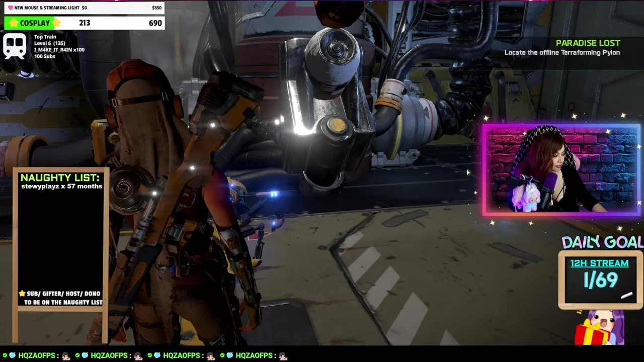Viewport: 644px width, 362px height.
Task: Click the New Mouse & Streaming Light goal bar
Action: pos(85,8)
